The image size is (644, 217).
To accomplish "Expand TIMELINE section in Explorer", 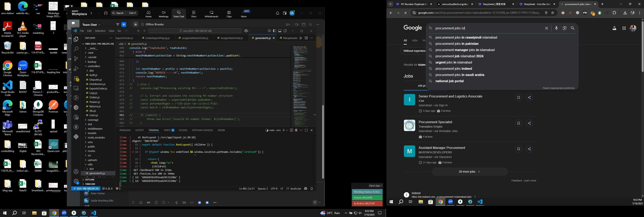I will coord(90,184).
